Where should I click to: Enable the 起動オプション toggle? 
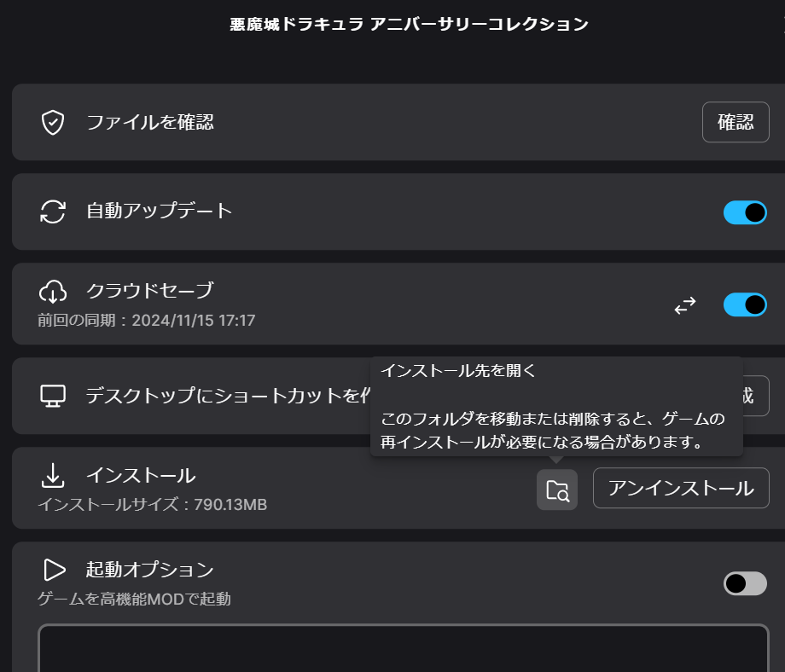[745, 583]
